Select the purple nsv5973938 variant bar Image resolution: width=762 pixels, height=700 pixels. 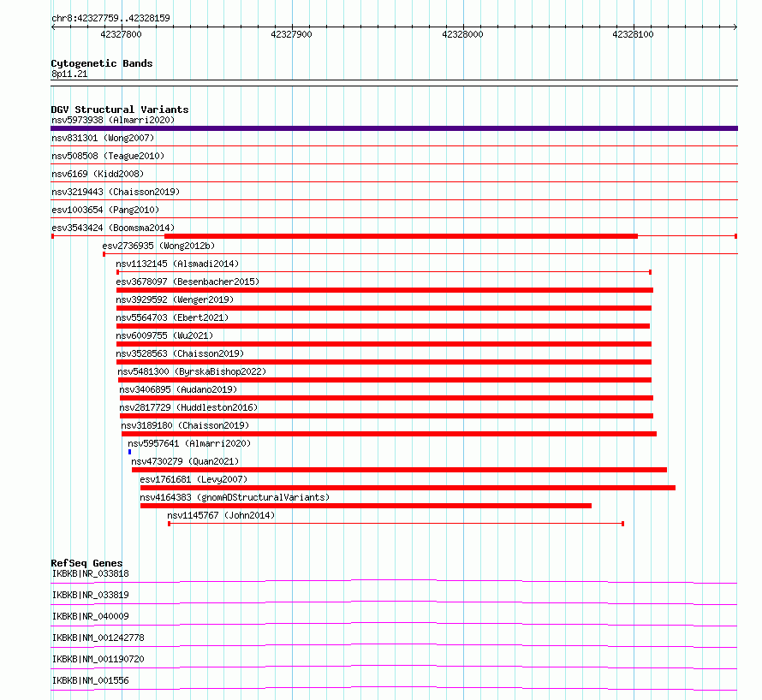pyautogui.click(x=394, y=128)
